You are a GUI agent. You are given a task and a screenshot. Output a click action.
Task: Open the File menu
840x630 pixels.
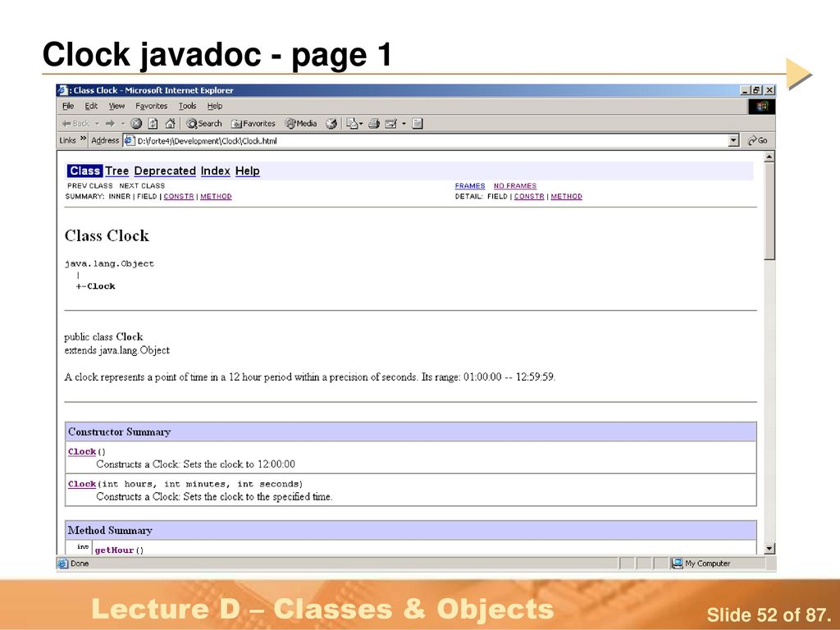pos(68,106)
